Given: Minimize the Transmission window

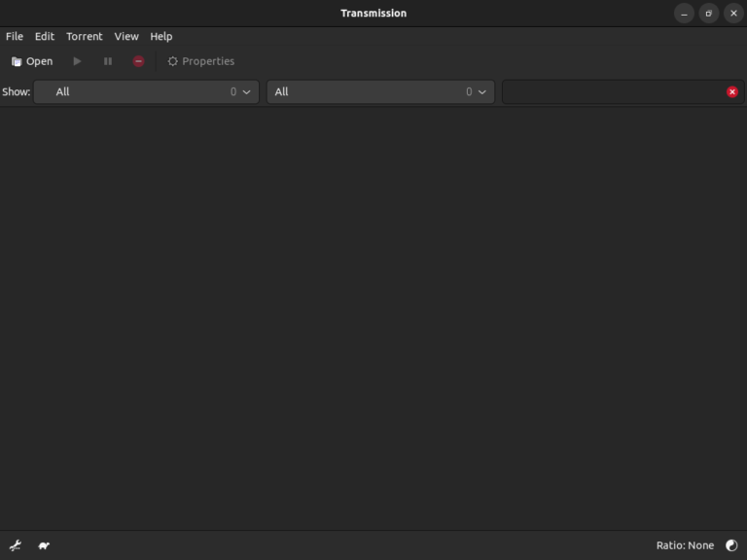Looking at the screenshot, I should (x=684, y=14).
